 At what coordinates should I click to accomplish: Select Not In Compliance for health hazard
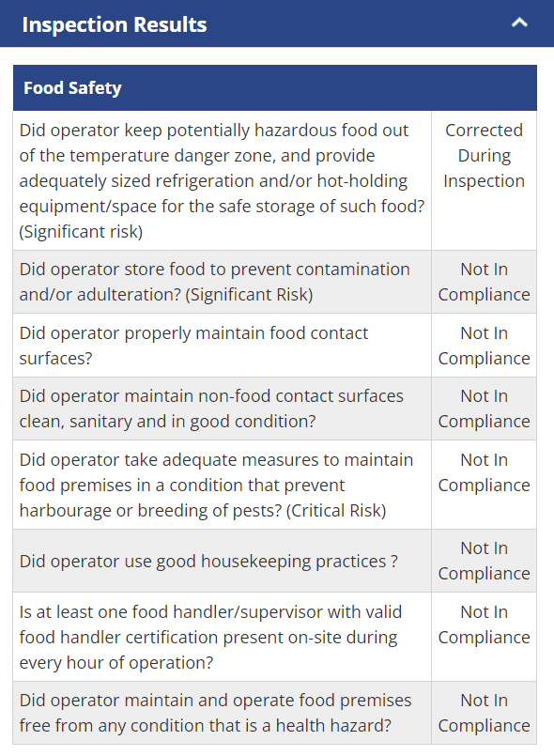click(485, 713)
